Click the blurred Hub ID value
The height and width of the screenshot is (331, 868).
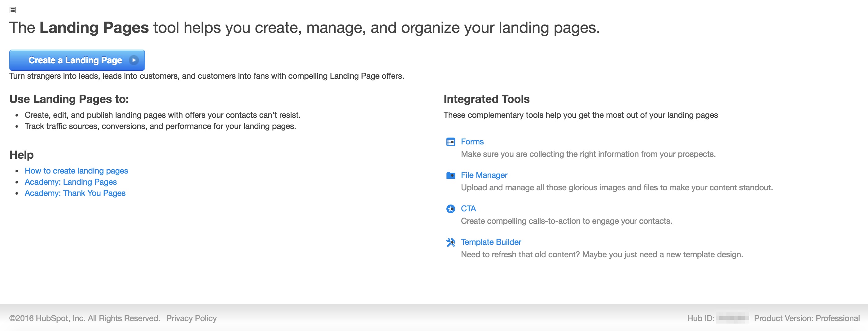[731, 318]
